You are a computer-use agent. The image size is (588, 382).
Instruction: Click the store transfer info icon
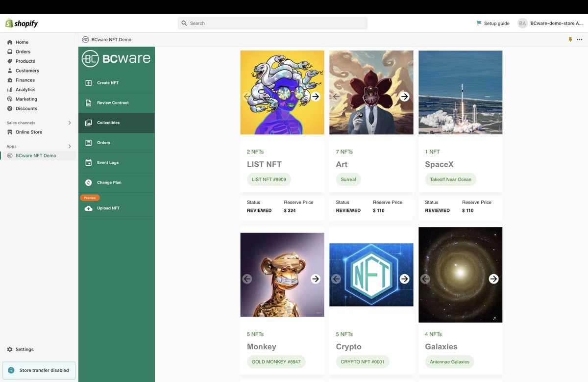pos(11,370)
